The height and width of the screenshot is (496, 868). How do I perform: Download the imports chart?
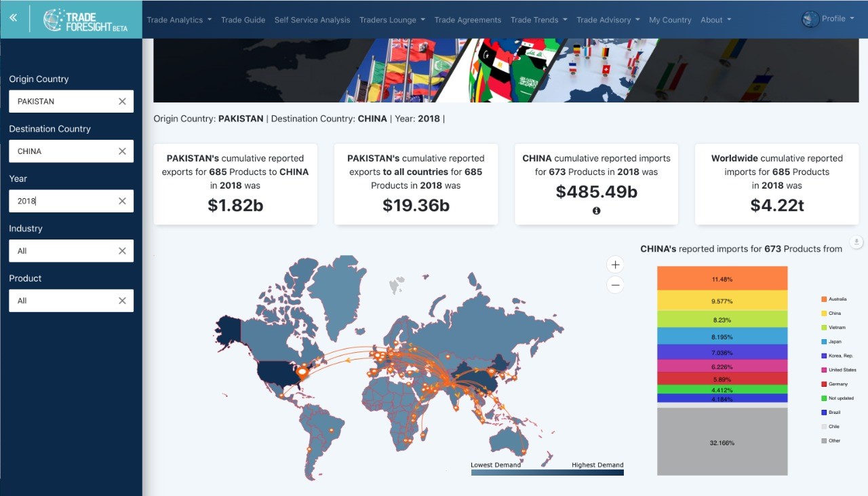point(856,242)
